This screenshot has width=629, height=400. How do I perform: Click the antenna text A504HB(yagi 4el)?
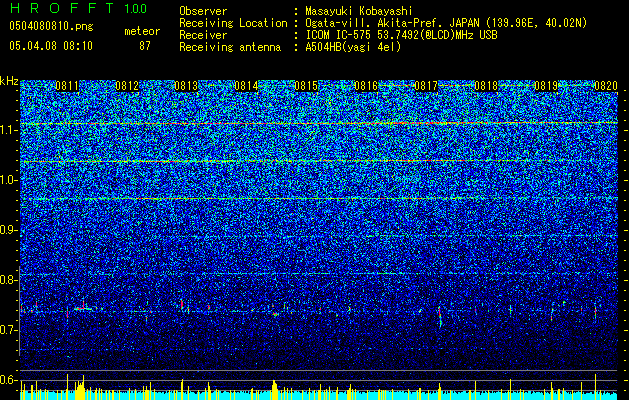click(x=353, y=47)
